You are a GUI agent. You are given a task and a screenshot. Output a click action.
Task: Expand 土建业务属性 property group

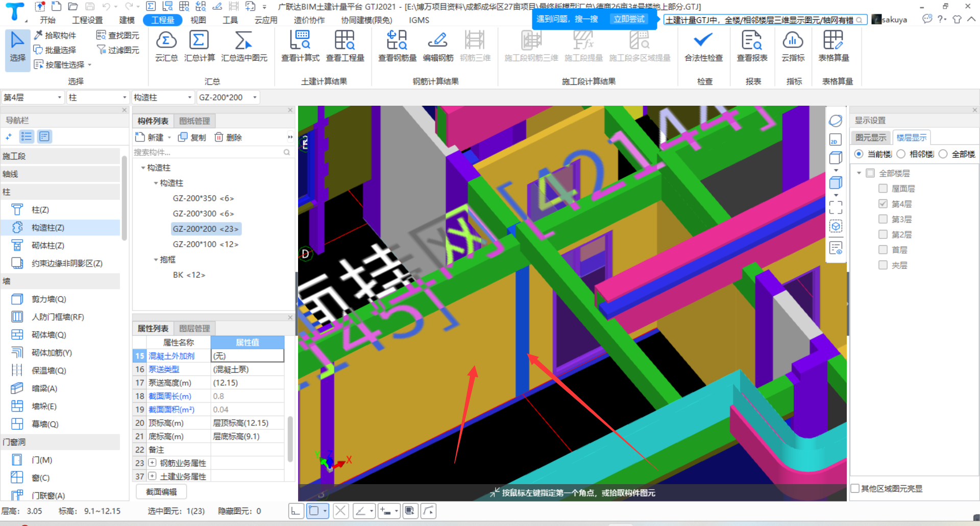(152, 476)
